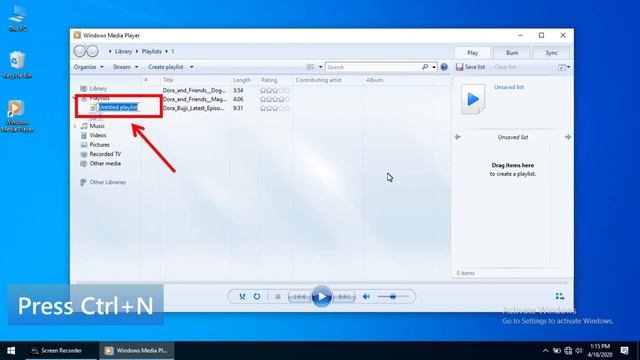The height and width of the screenshot is (360, 640).
Task: Open the Windows Start menu
Action: 11,351
